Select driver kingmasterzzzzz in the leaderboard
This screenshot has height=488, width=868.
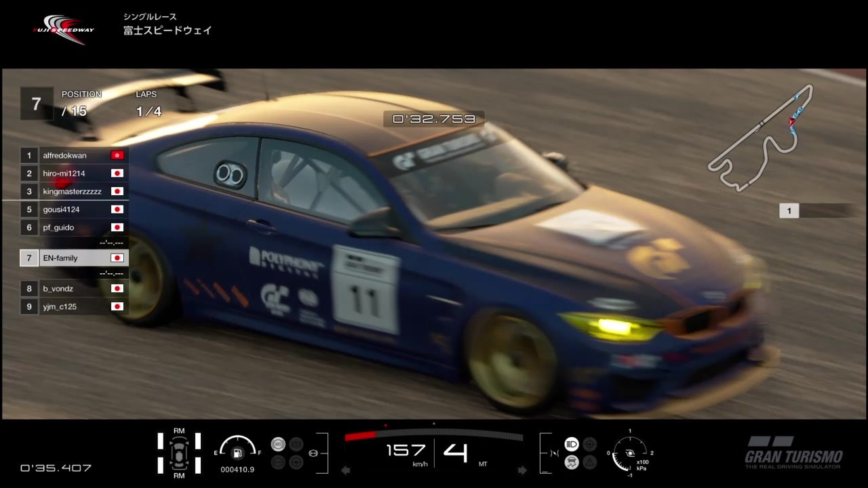[x=72, y=191]
